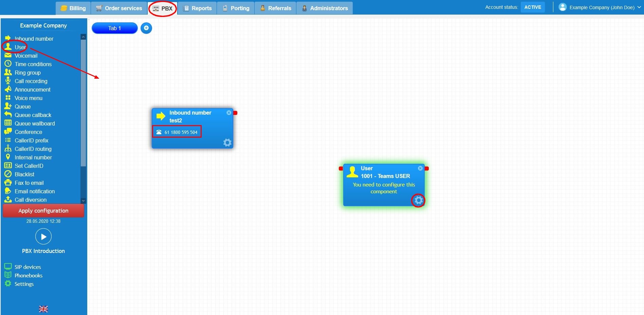644x315 pixels.
Task: Select the Call recording tool
Action: pos(31,81)
